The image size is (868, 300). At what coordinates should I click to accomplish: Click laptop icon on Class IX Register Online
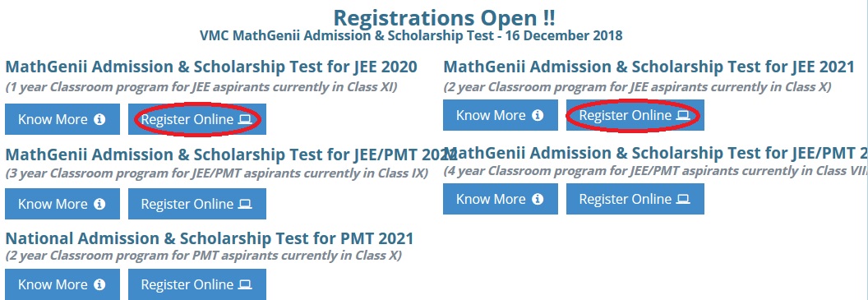coord(245,204)
